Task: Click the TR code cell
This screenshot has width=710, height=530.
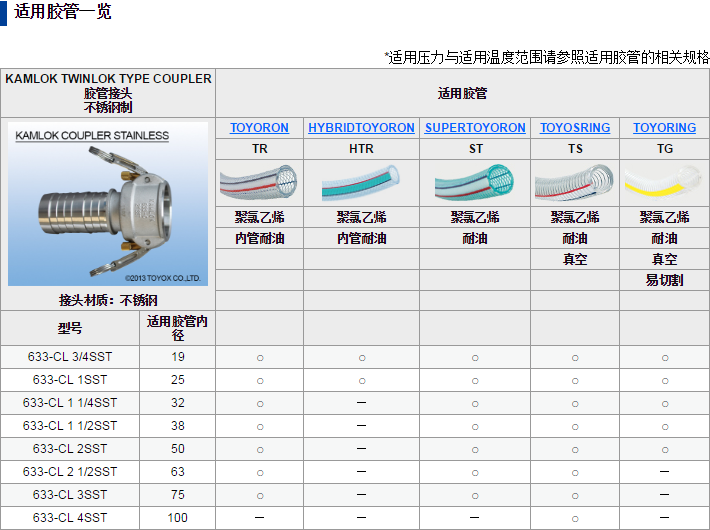Action: pyautogui.click(x=259, y=149)
